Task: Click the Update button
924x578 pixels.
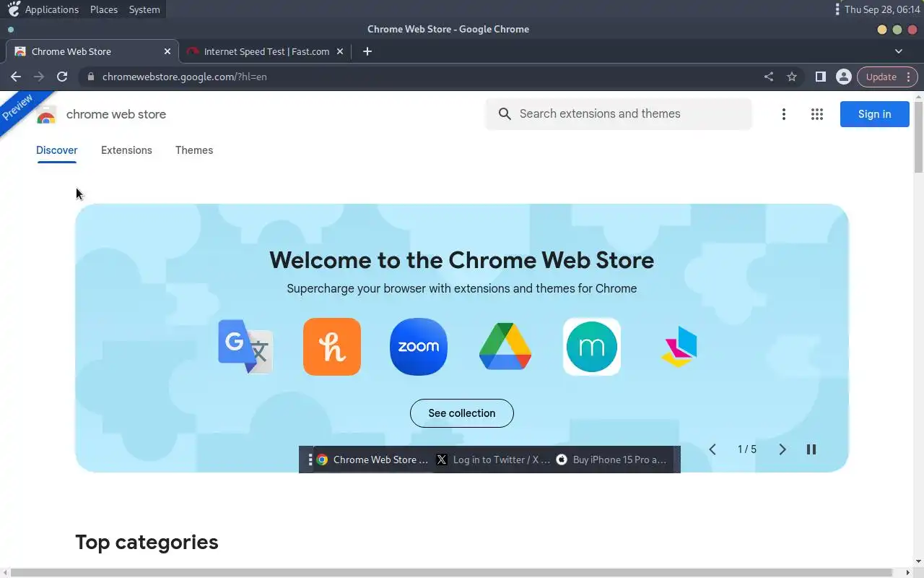Action: coord(887,77)
